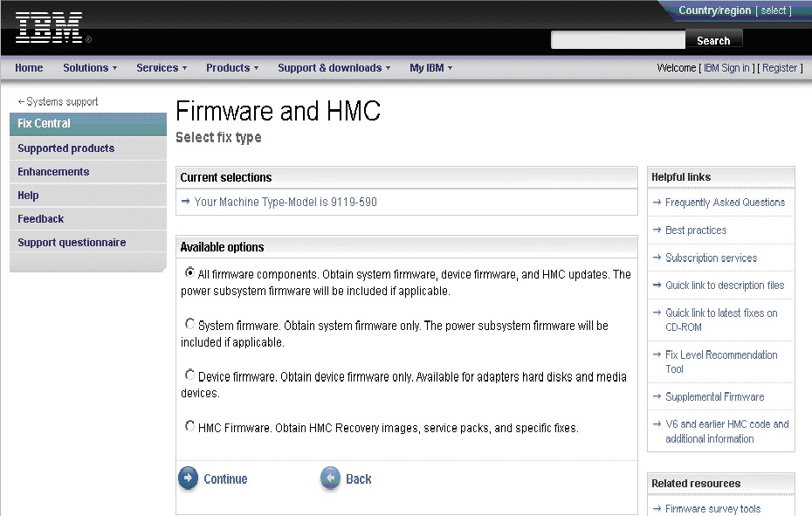Screen dimensions: 812x516
Task: Open the Machine Type-Model 9119-590 link
Action: pyautogui.click(x=286, y=202)
